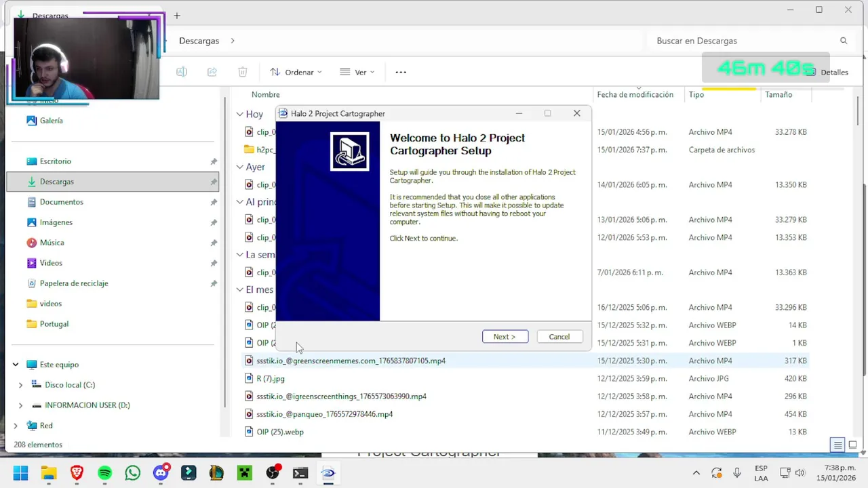The width and height of the screenshot is (868, 488).
Task: Open File Explorer from the taskbar
Action: pos(49,473)
